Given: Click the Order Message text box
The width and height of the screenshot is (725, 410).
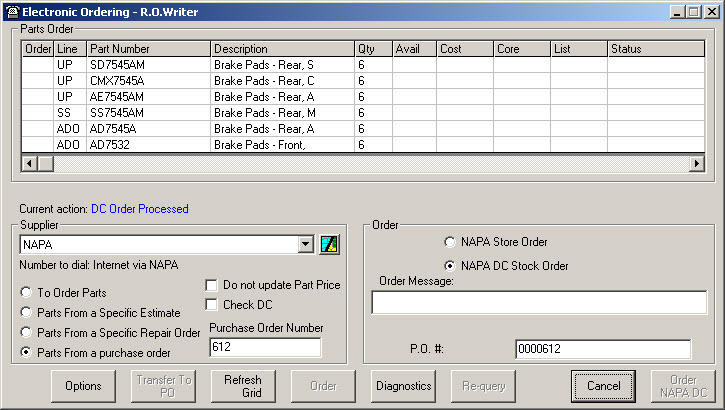Looking at the screenshot, I should pyautogui.click(x=540, y=302).
